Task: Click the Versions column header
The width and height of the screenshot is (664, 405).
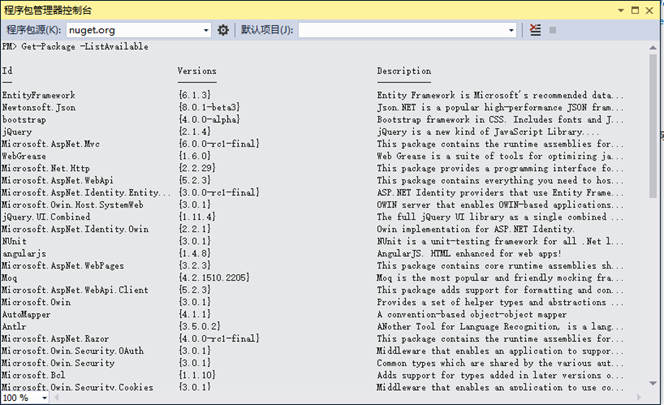Action: [197, 71]
